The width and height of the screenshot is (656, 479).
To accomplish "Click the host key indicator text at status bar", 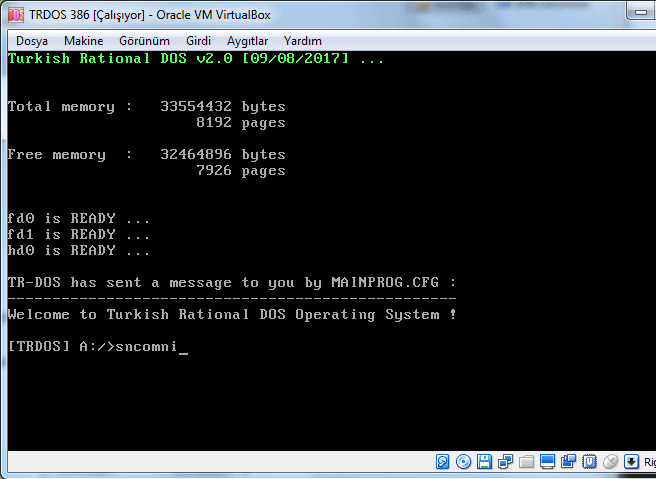I will (x=650, y=462).
